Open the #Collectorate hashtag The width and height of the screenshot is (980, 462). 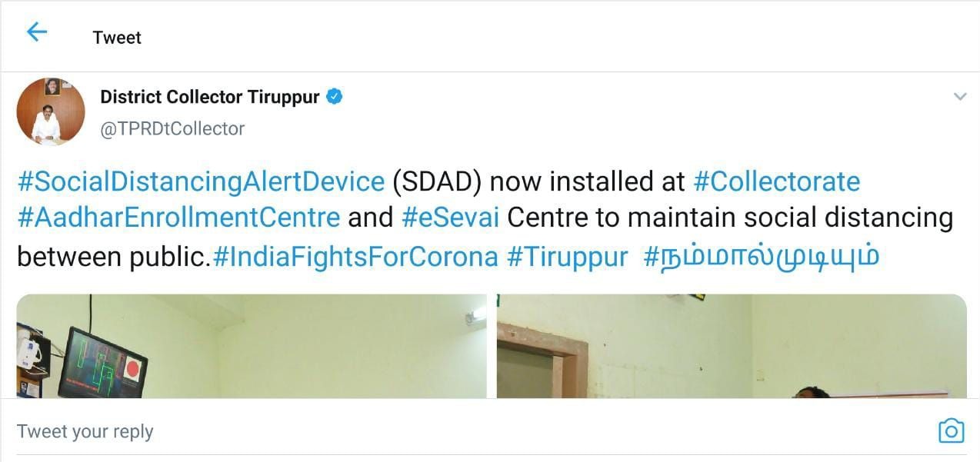click(777, 182)
